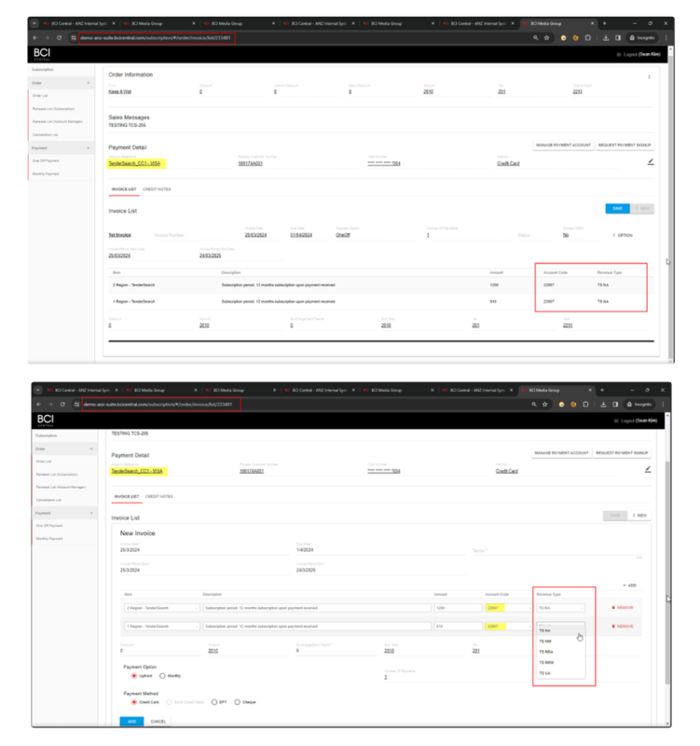Click the bookmark star in the upper browser window

pos(546,37)
